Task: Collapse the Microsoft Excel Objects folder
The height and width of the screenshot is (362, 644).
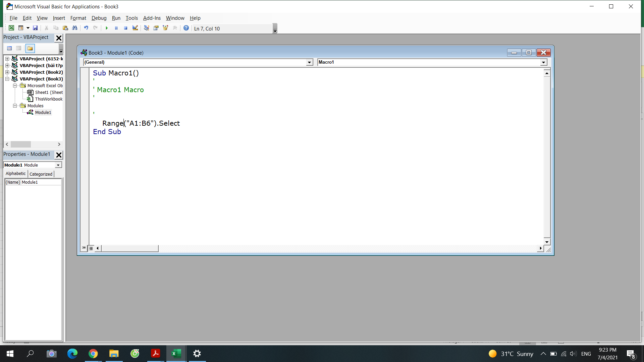Action: (x=15, y=85)
